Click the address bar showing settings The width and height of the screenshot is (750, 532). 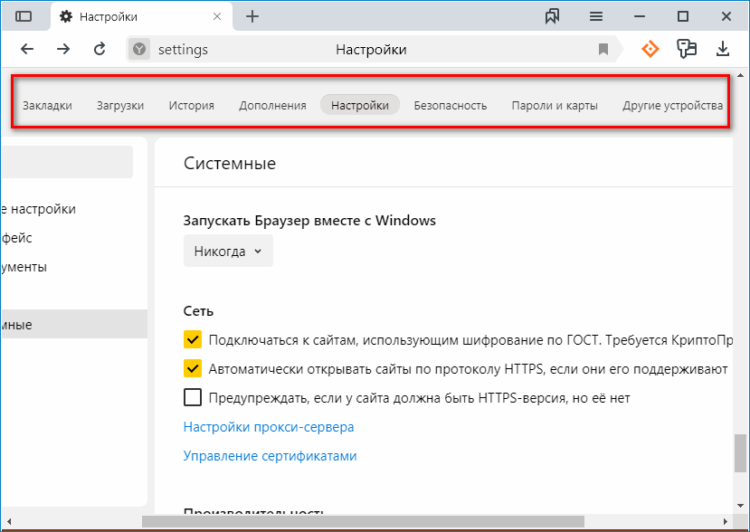[x=371, y=49]
